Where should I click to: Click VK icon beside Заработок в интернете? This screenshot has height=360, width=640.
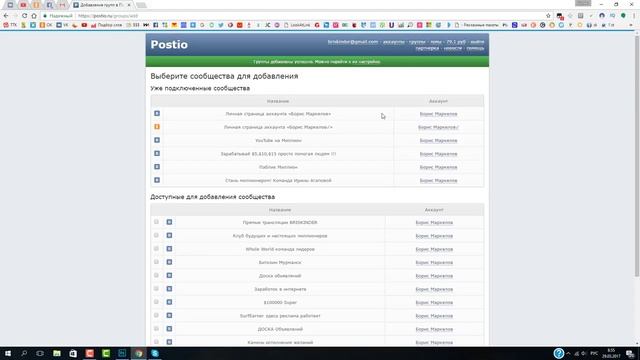pyautogui.click(x=169, y=289)
